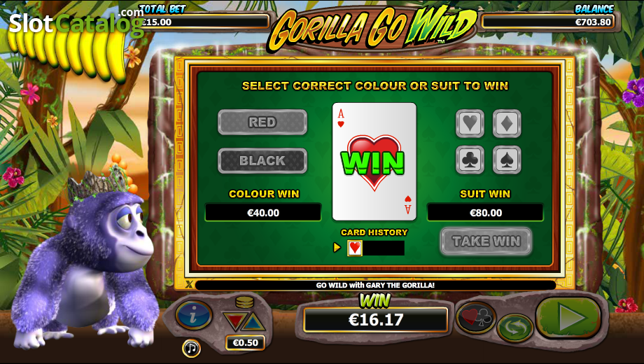
Task: Click the SlotCatalog.com logo link
Action: pos(76,22)
